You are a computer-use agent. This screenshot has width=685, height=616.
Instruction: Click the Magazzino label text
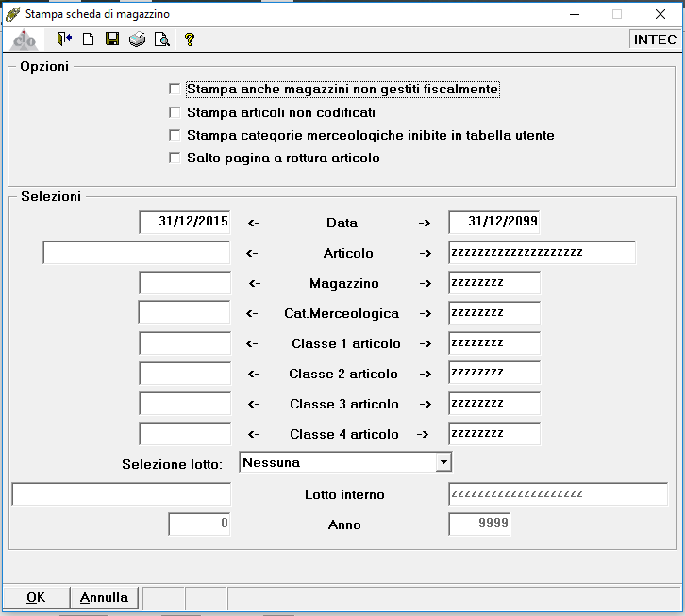344,283
